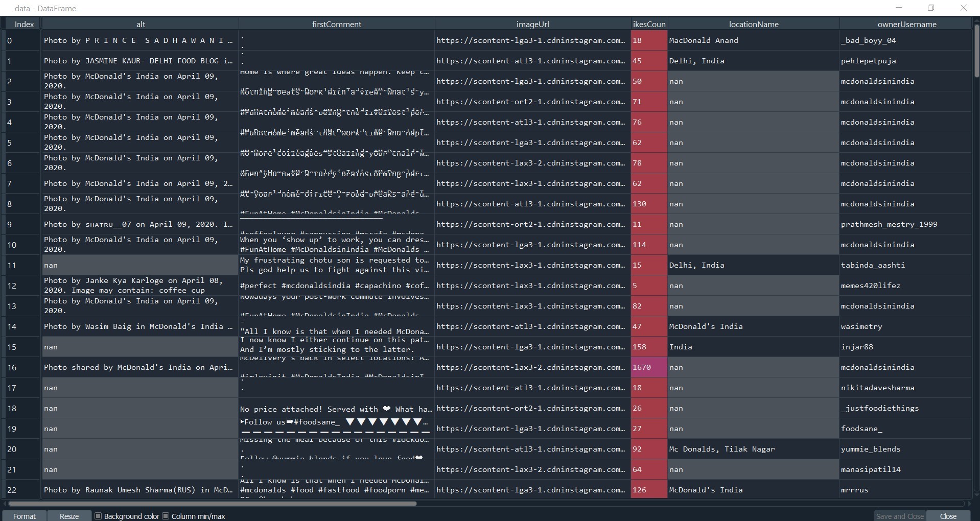Select row index 16
The height and width of the screenshot is (521, 980).
pyautogui.click(x=23, y=367)
